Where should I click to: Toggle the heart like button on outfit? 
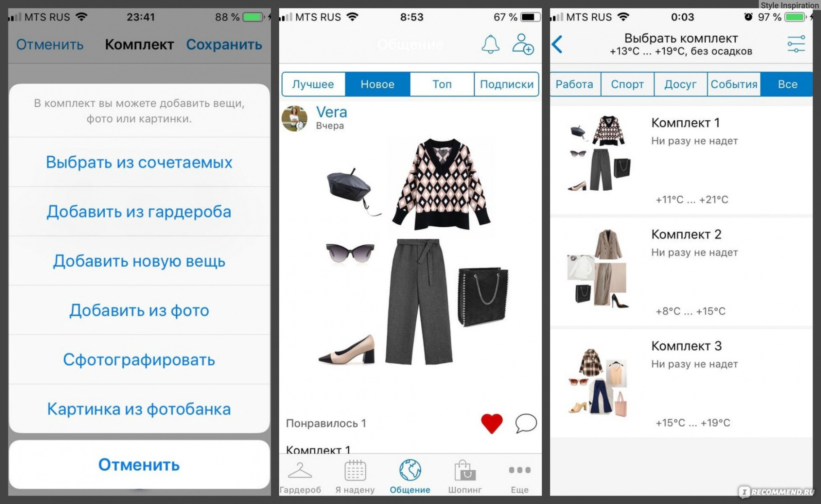click(493, 423)
